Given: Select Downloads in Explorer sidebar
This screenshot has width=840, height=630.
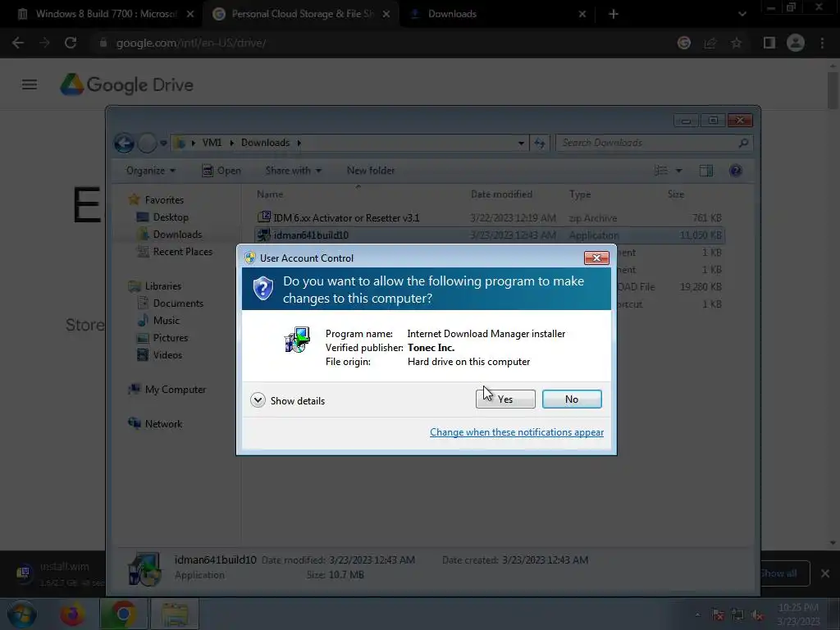Looking at the screenshot, I should point(177,234).
